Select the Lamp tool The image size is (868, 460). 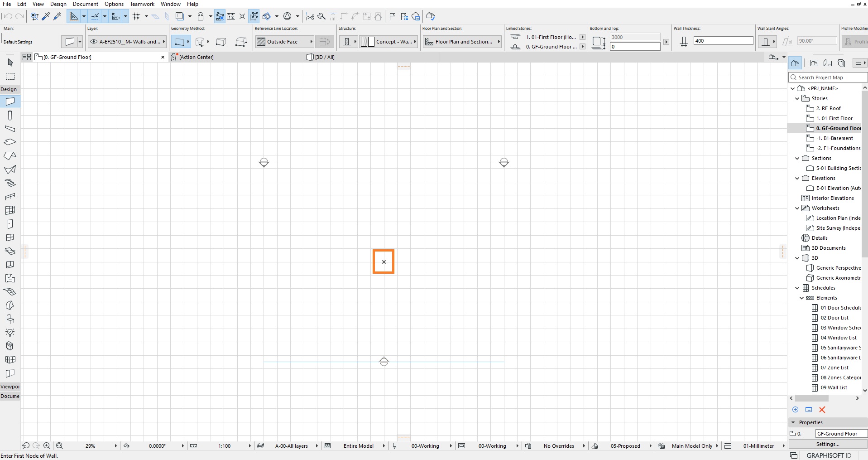(x=10, y=333)
